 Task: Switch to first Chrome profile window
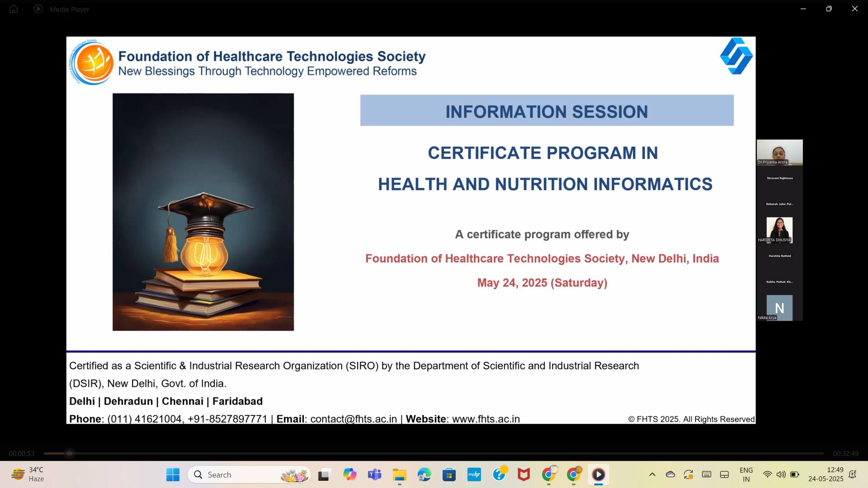549,474
